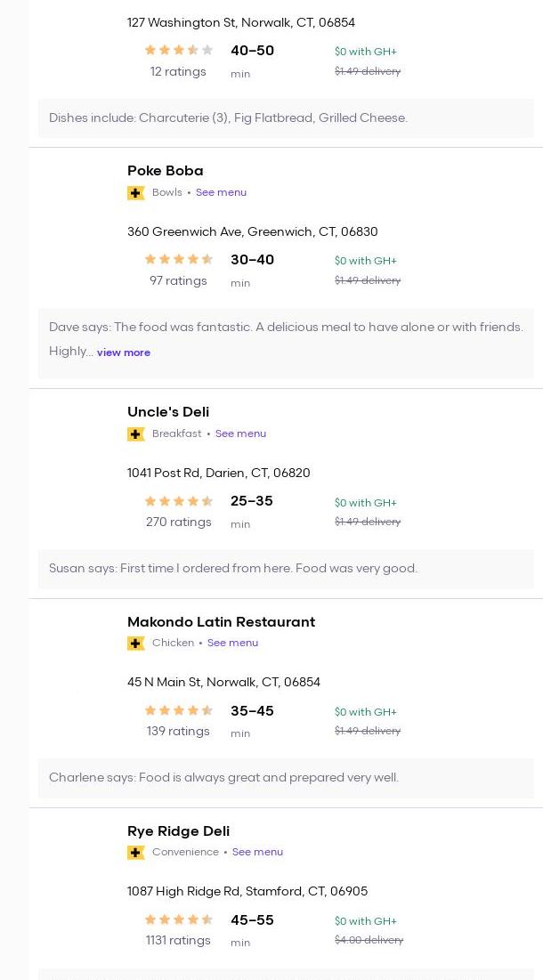Image resolution: width=543 pixels, height=980 pixels.
Task: Expand Dave's review with view more
Action: point(124,352)
